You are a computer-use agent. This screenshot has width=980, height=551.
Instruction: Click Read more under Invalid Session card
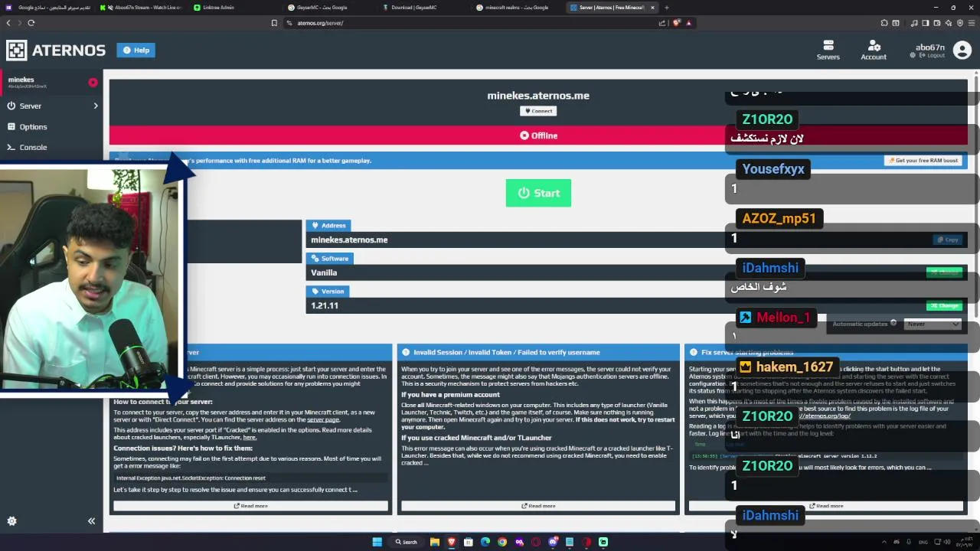click(538, 506)
